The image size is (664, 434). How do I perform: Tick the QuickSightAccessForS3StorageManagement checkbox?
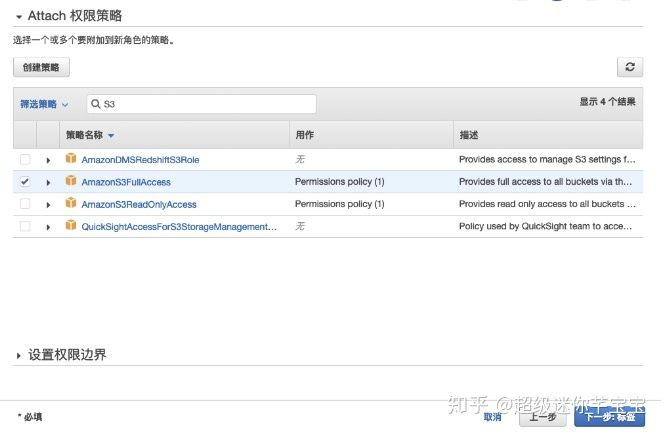click(x=25, y=226)
